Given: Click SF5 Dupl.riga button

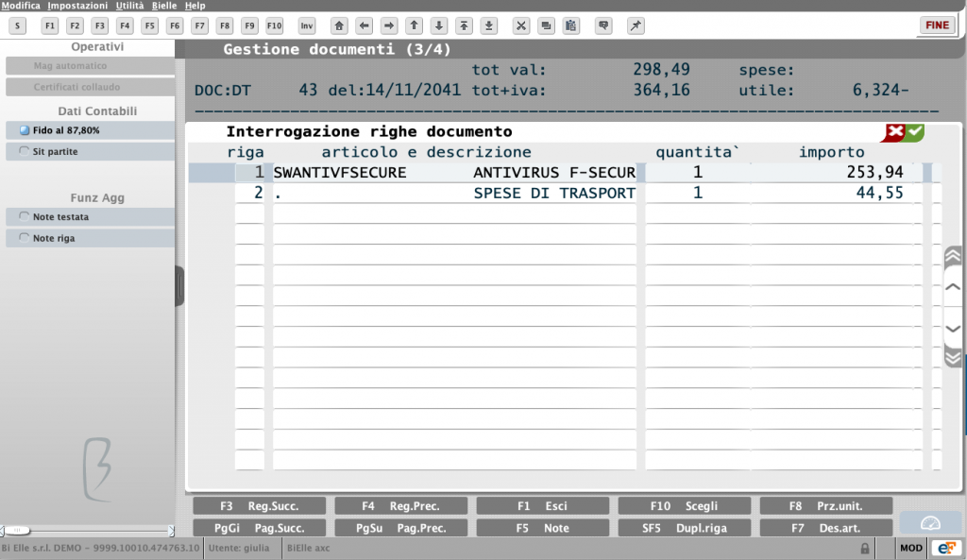Looking at the screenshot, I should [685, 528].
